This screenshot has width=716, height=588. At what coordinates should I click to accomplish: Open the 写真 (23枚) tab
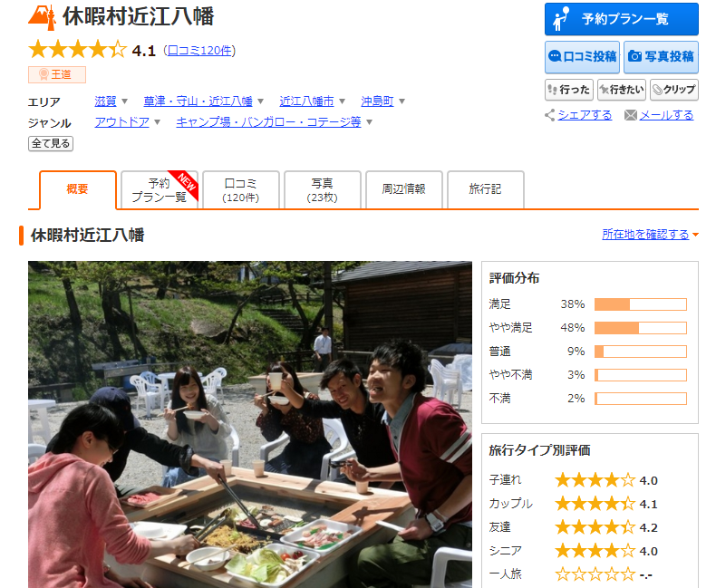tap(322, 190)
